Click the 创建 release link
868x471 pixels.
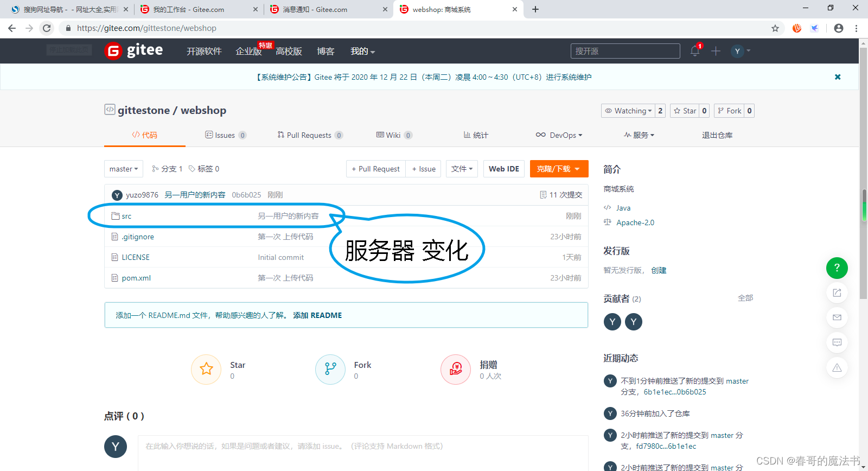point(659,270)
